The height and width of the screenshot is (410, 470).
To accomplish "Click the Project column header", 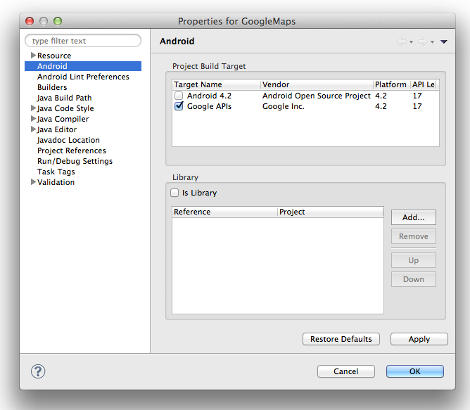I will [x=330, y=212].
